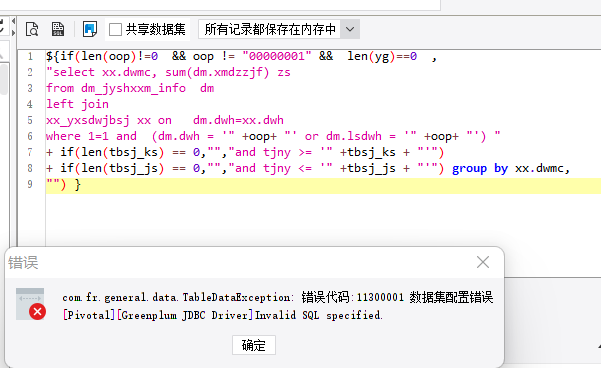Click the vertical scrollbar on left panel
The image size is (601, 368).
(4, 79)
